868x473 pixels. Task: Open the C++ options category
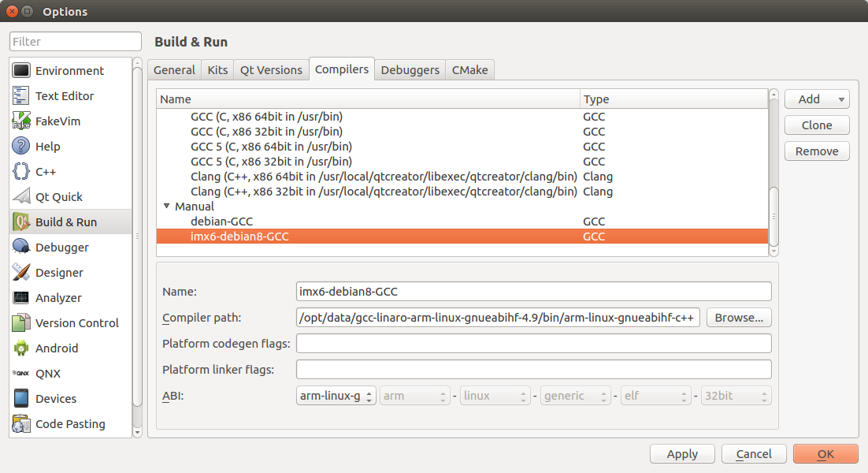coord(46,172)
